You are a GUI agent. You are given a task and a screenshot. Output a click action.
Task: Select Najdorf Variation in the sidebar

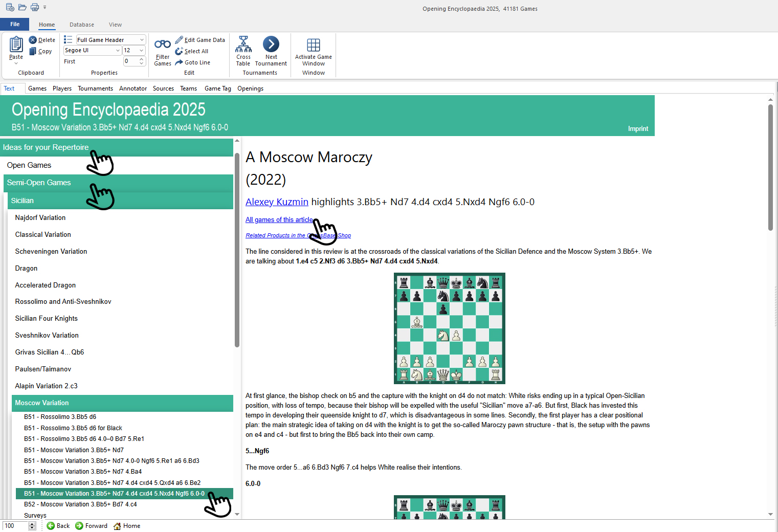tap(40, 218)
